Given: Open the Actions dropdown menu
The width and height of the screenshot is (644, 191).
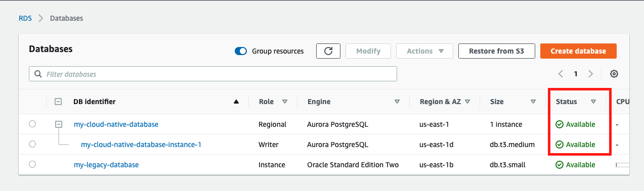Looking at the screenshot, I should pos(424,51).
